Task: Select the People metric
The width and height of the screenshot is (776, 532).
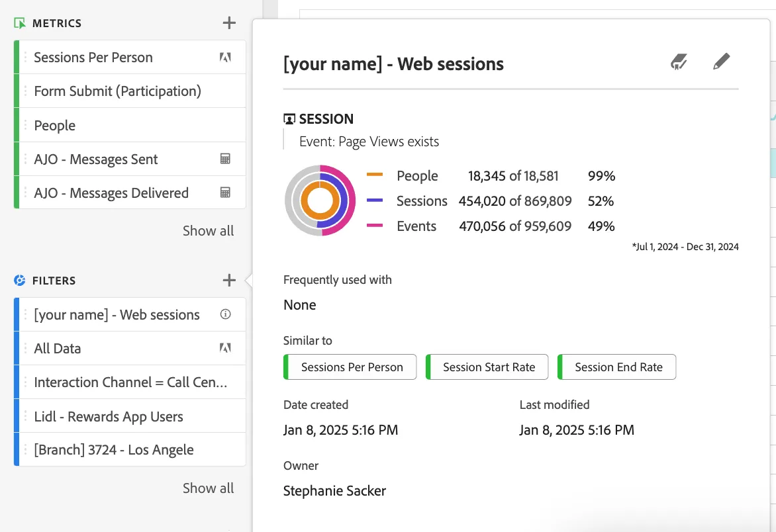Action: [x=130, y=125]
